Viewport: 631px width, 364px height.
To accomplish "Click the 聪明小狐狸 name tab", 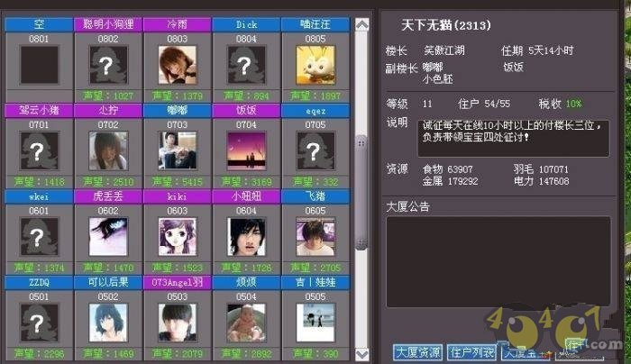I will pos(108,24).
